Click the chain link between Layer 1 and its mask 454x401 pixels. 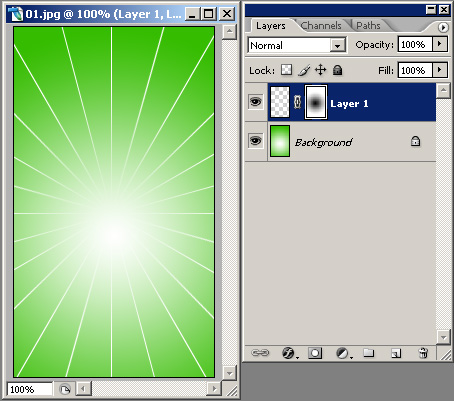[297, 102]
